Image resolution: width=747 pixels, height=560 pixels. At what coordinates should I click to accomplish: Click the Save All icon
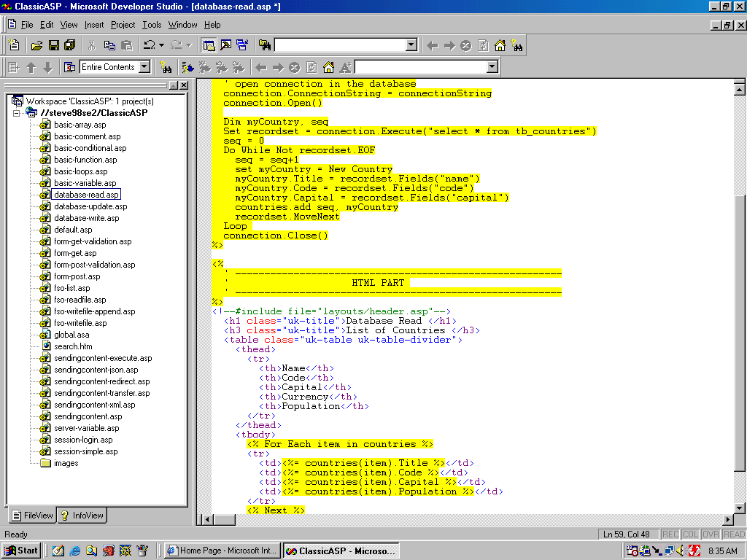[x=69, y=45]
